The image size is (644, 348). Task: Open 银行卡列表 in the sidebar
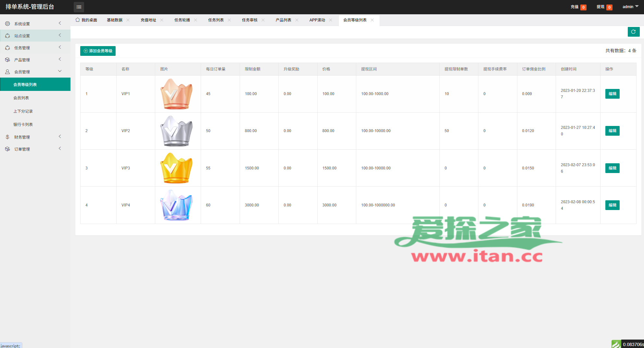(x=23, y=125)
